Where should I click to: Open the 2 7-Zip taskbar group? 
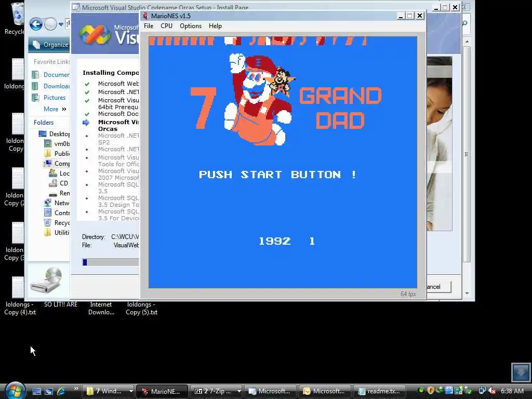coord(216,391)
